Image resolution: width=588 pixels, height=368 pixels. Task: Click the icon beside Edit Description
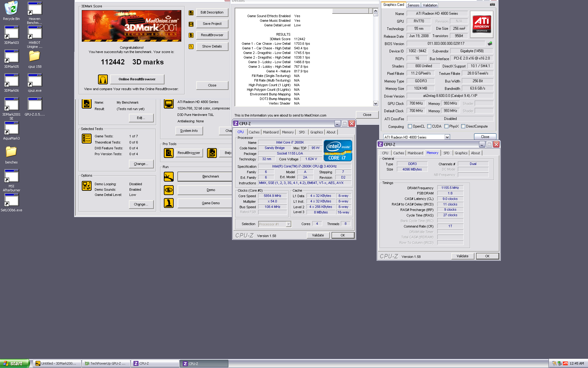coord(191,13)
